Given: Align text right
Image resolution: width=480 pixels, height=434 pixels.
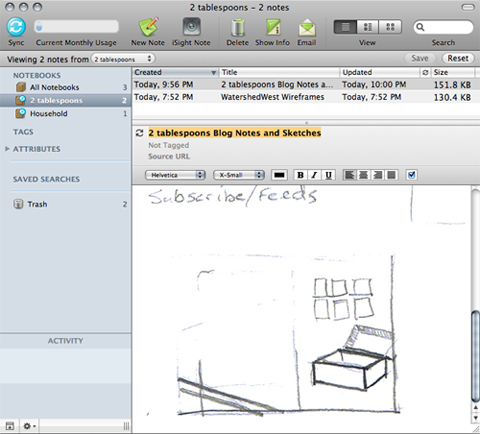Looking at the screenshot, I should (378, 175).
